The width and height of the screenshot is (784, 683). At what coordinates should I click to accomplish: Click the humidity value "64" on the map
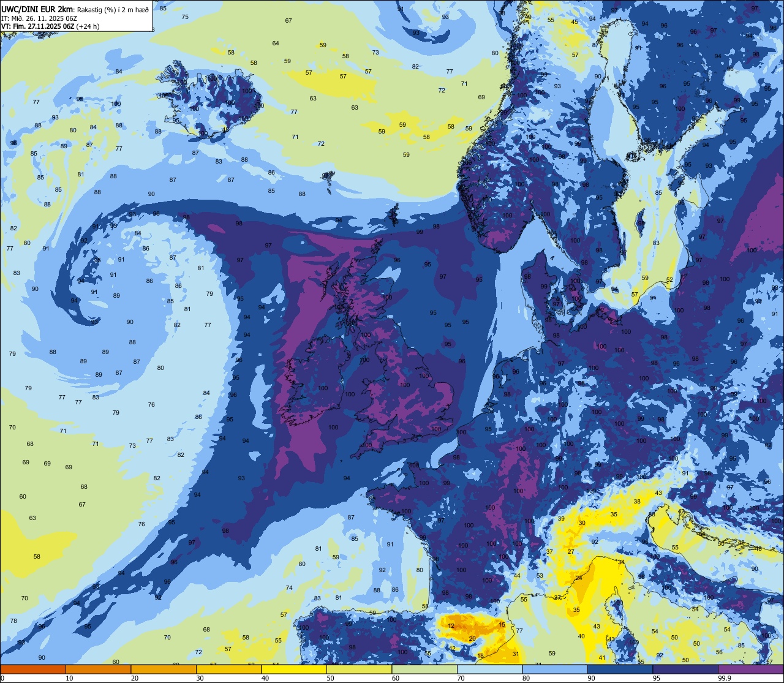(x=276, y=43)
